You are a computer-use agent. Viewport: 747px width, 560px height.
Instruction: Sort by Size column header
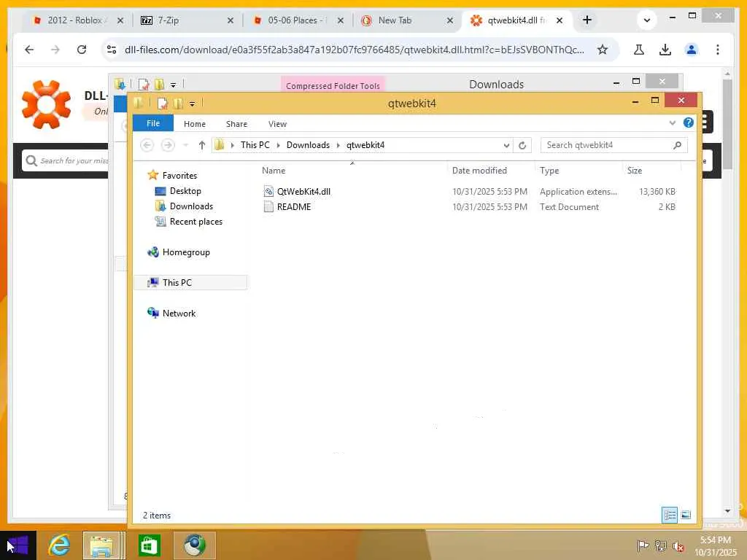point(635,171)
